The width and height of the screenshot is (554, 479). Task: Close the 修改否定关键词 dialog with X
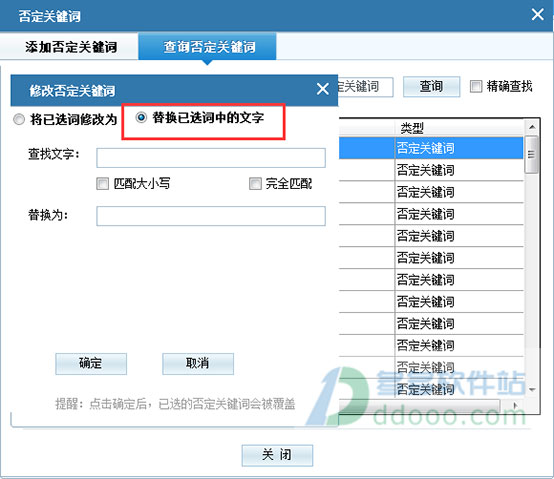click(x=323, y=89)
